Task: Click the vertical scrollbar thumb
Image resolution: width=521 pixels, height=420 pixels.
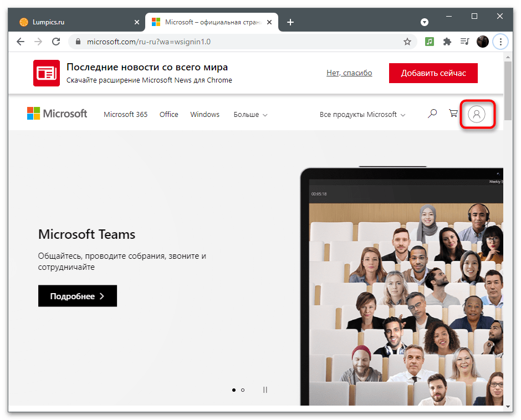Action: (x=508, y=90)
